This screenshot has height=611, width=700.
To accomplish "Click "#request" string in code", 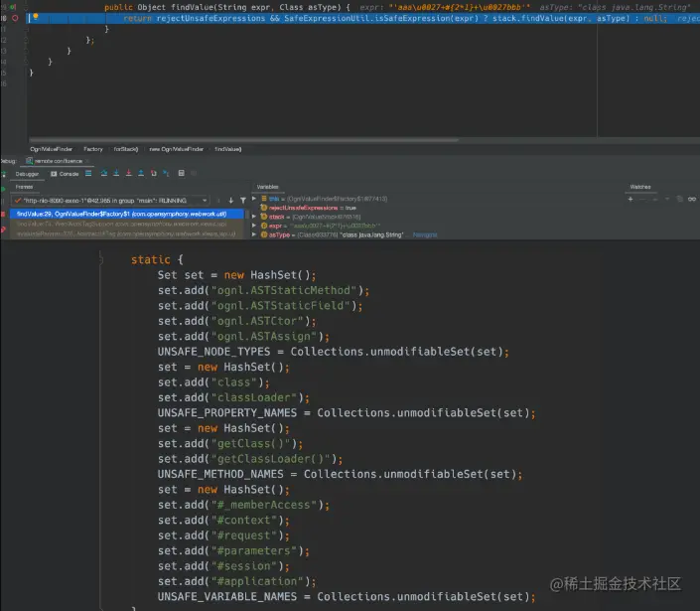I will [x=243, y=535].
